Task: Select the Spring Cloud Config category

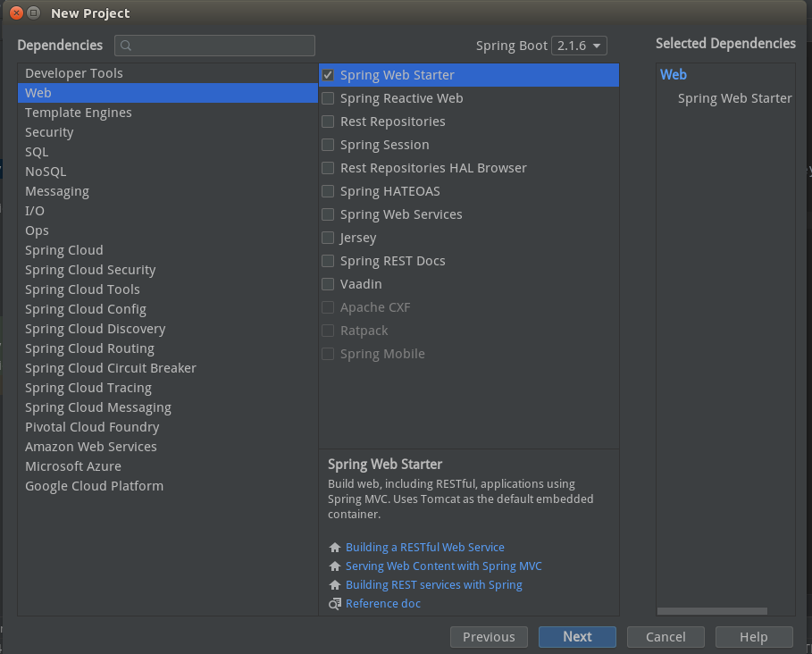Action: click(168, 310)
